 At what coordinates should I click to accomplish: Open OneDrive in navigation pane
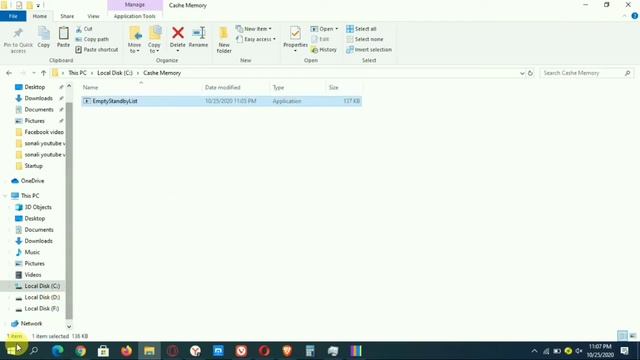[32, 181]
